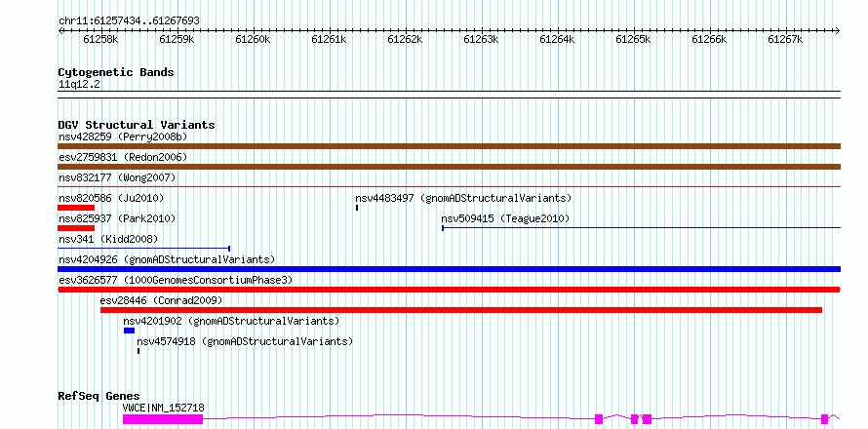
Task: Click the 61262k ruler position
Action: pos(405,39)
